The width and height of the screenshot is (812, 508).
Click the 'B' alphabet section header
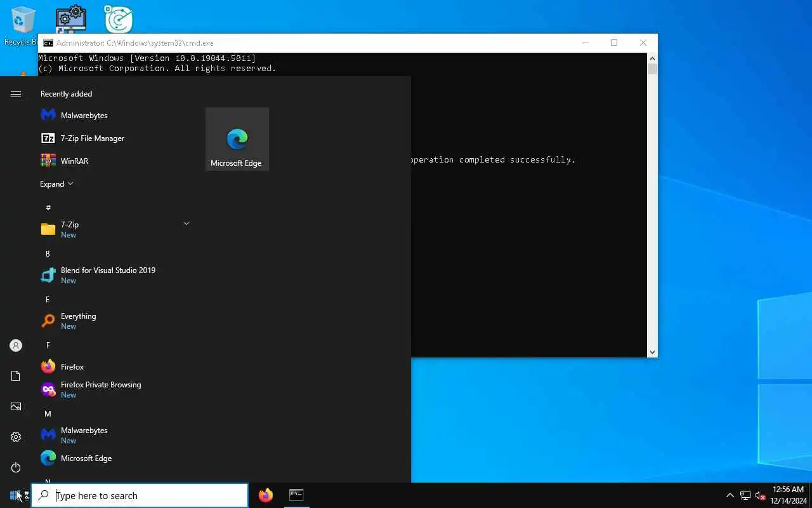pos(48,253)
